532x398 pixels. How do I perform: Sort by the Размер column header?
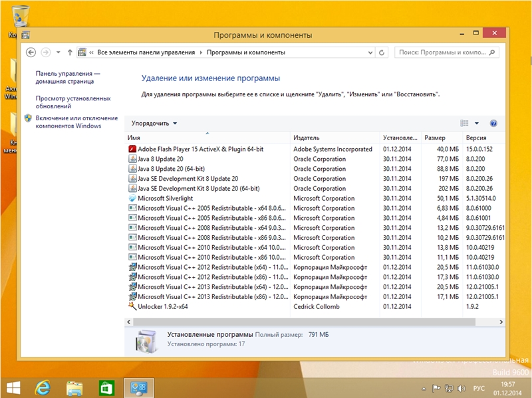pos(442,138)
